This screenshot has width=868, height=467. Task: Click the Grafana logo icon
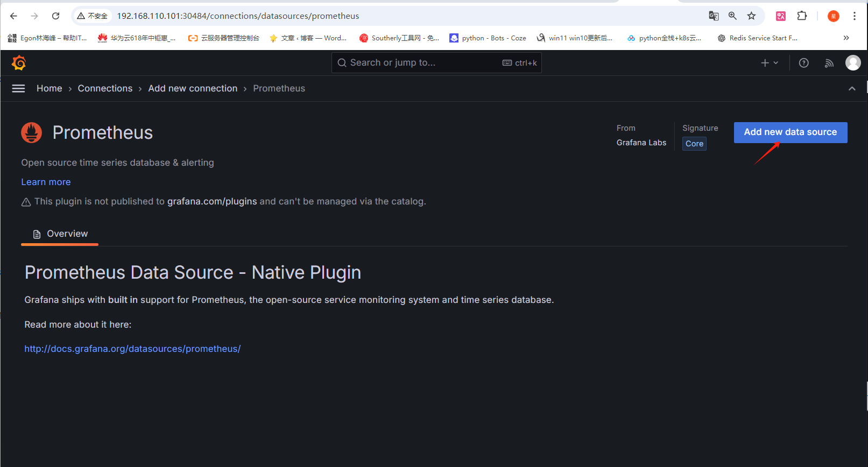tap(19, 63)
